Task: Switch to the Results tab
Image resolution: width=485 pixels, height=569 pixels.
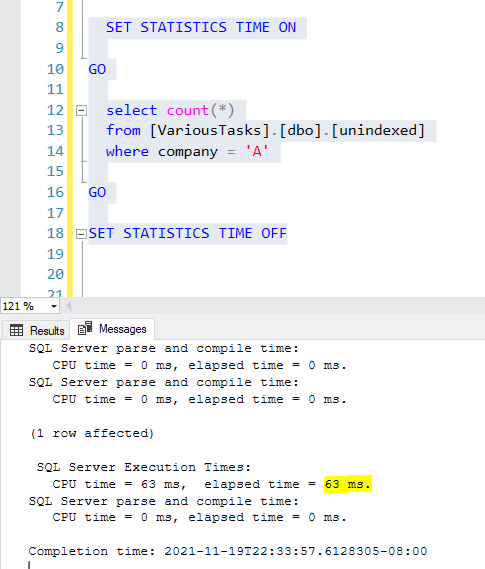Action: pos(36,330)
